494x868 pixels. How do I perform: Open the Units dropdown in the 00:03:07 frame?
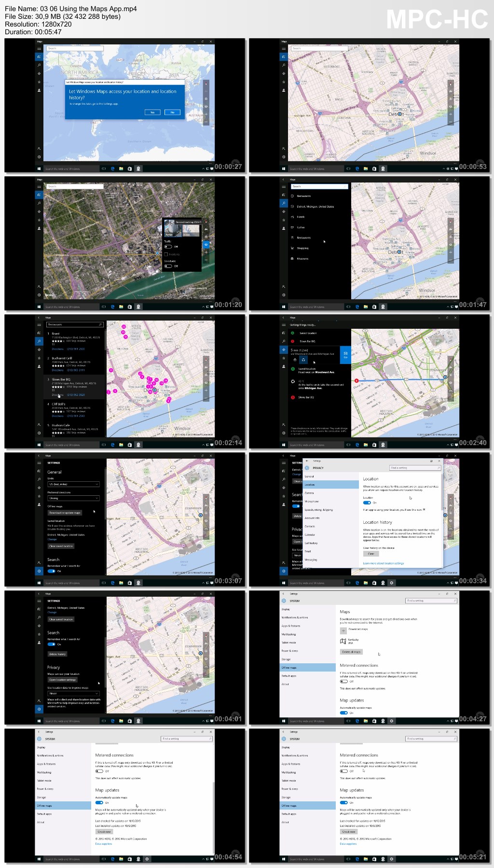(x=73, y=484)
